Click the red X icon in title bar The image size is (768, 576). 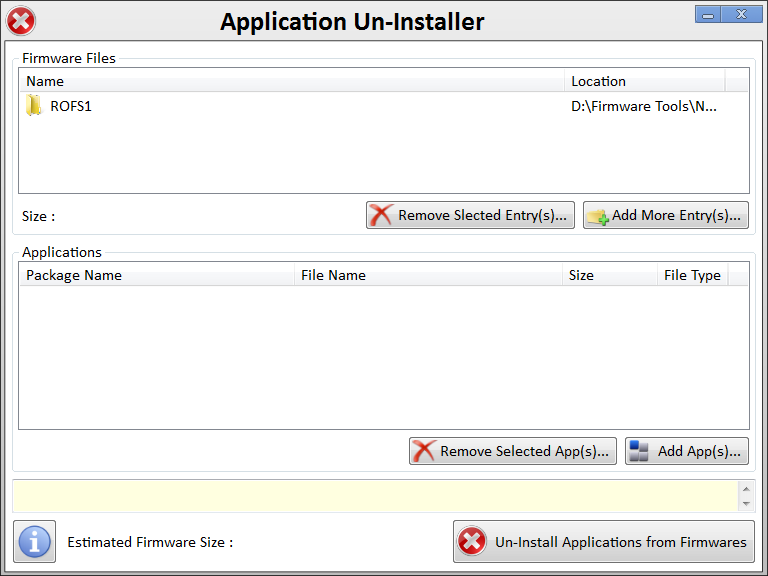[x=21, y=21]
